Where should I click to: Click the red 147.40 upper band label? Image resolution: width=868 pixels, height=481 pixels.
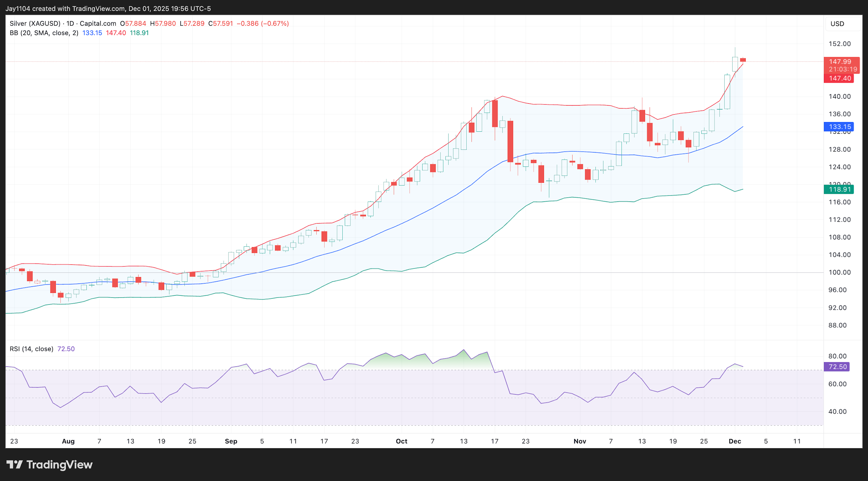click(840, 79)
